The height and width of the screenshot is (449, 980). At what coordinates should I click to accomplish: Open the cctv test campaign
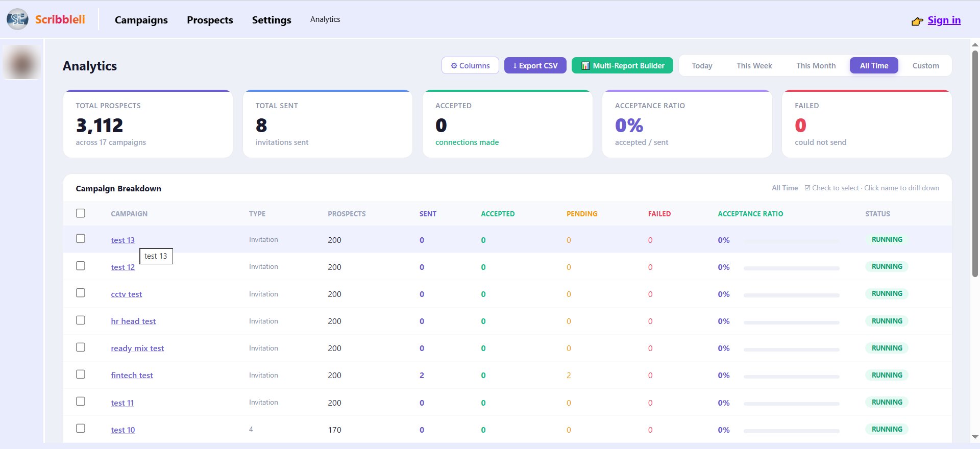pos(127,294)
